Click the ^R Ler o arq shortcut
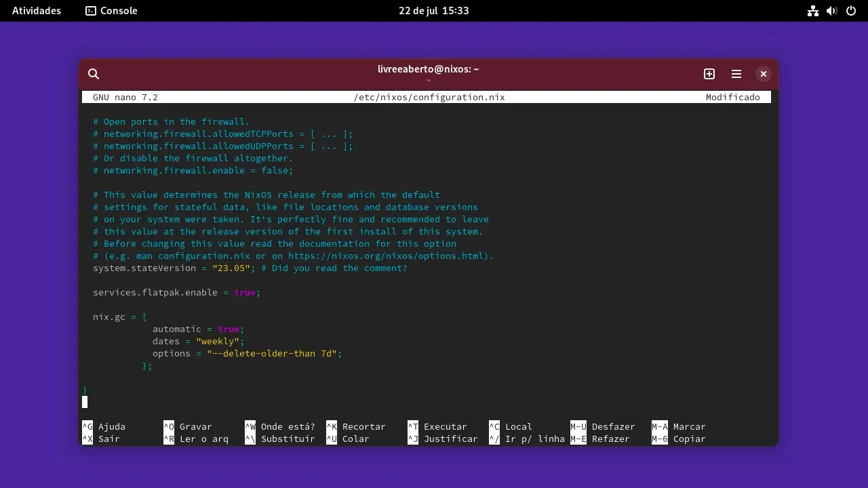This screenshot has height=488, width=868. pos(196,439)
